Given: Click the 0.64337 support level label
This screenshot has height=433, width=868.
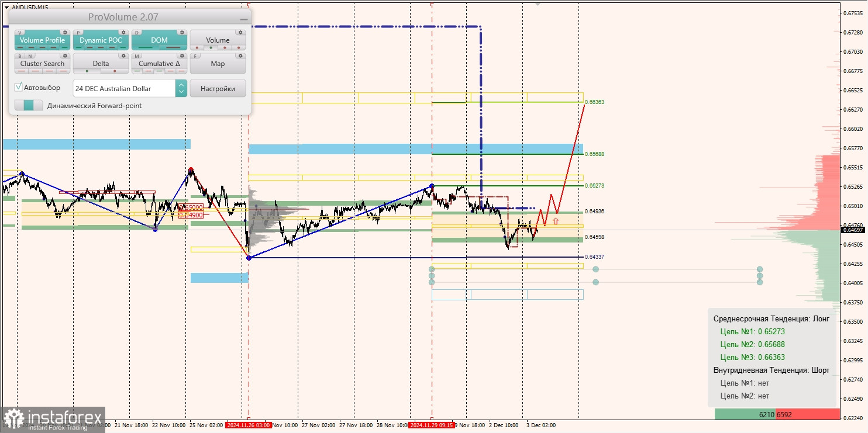Looking at the screenshot, I should (594, 257).
